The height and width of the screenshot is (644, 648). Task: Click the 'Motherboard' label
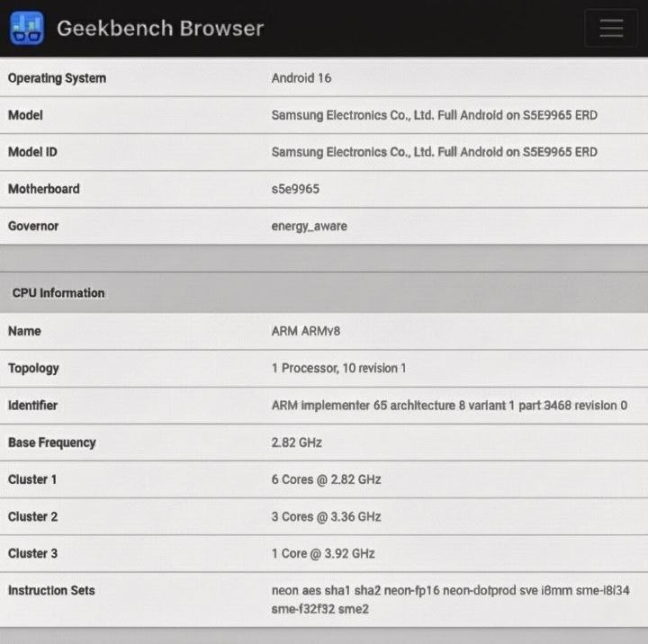44,189
